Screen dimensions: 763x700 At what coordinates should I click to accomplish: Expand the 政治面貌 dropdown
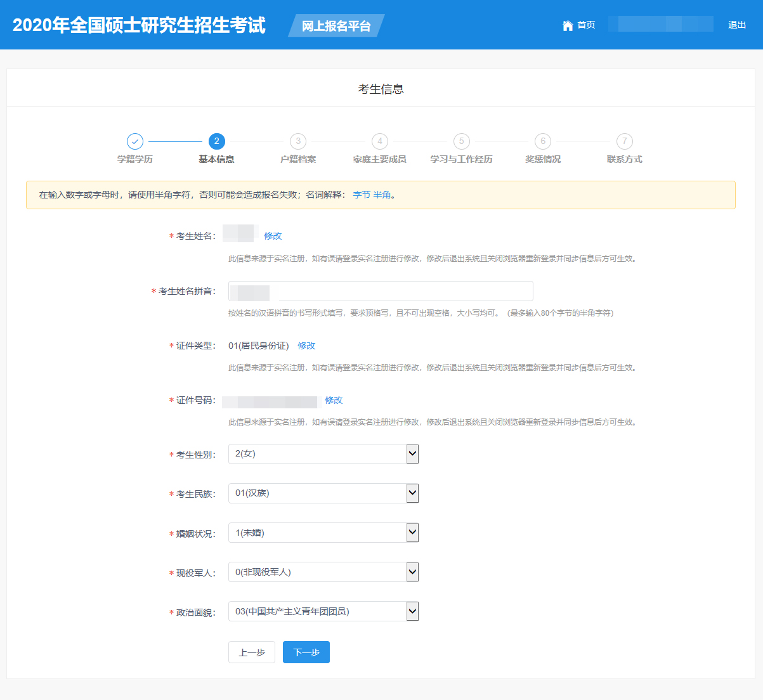[323, 611]
